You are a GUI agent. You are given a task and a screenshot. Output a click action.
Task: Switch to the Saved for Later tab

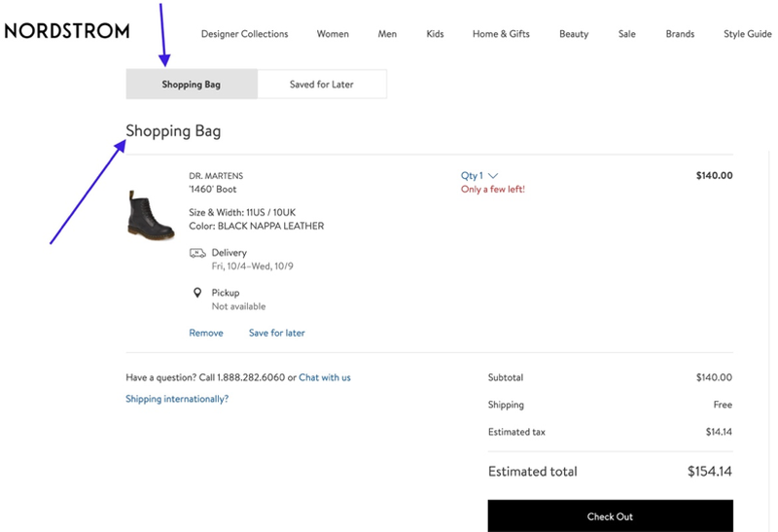coord(322,84)
